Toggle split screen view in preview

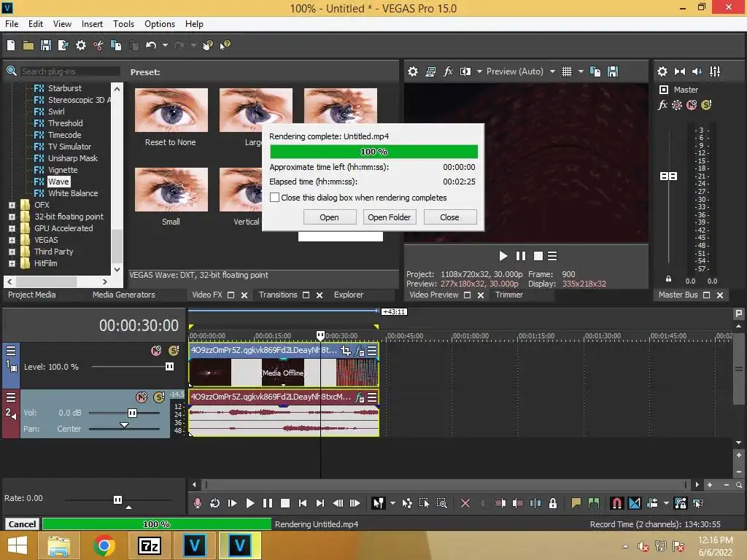coord(465,71)
